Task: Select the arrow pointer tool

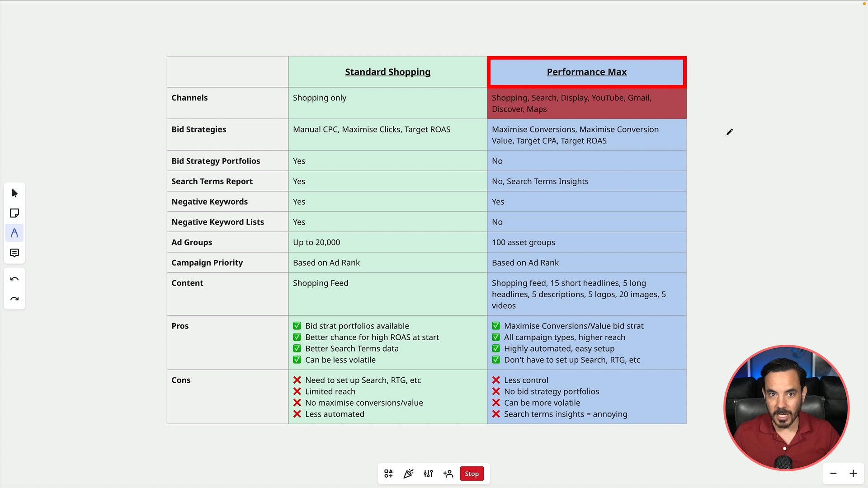Action: [14, 193]
